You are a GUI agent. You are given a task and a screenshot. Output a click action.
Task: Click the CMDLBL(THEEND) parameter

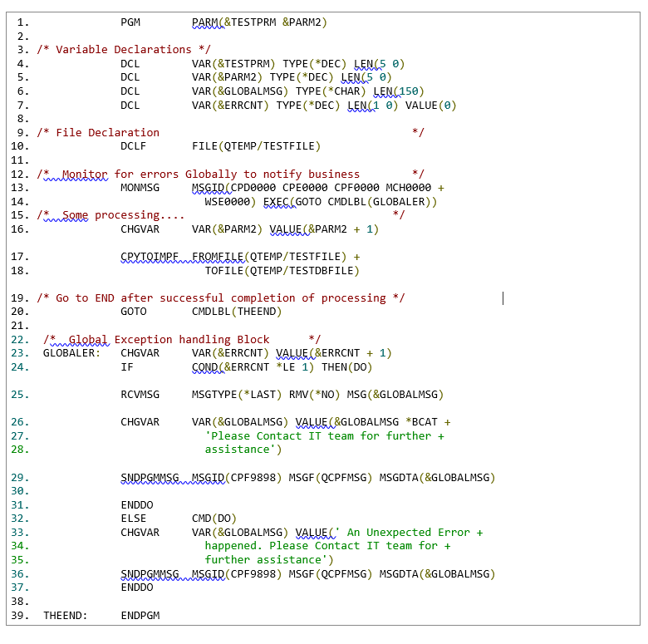pos(237,312)
